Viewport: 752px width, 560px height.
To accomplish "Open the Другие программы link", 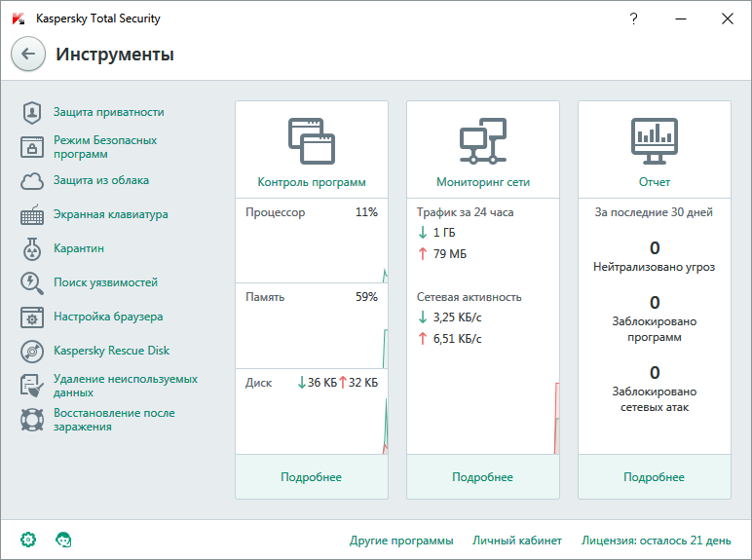I will 401,541.
